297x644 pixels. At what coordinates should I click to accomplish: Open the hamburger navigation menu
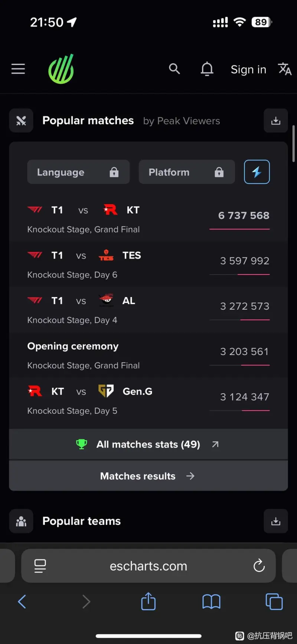(x=18, y=69)
